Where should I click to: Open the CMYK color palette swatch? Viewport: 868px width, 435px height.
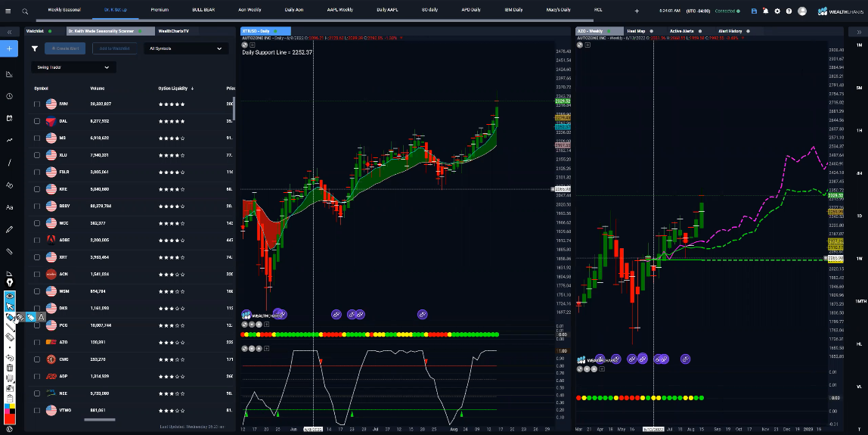[x=9, y=409]
